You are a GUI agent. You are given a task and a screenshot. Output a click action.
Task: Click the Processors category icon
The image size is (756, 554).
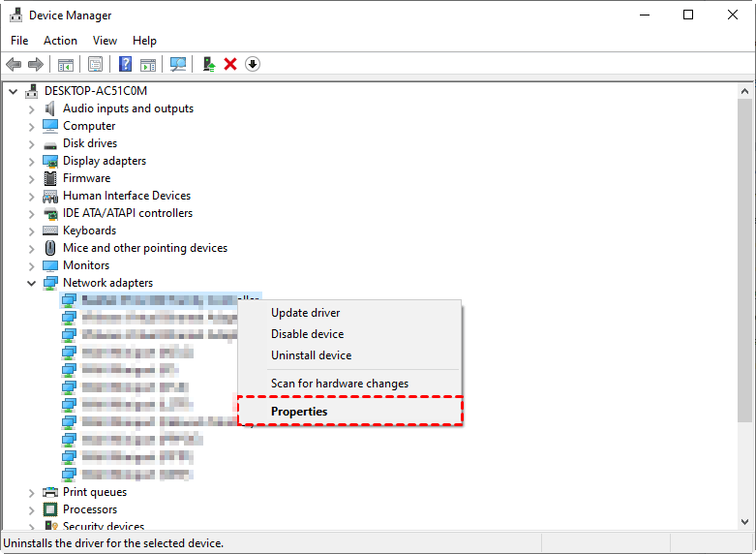coord(50,509)
